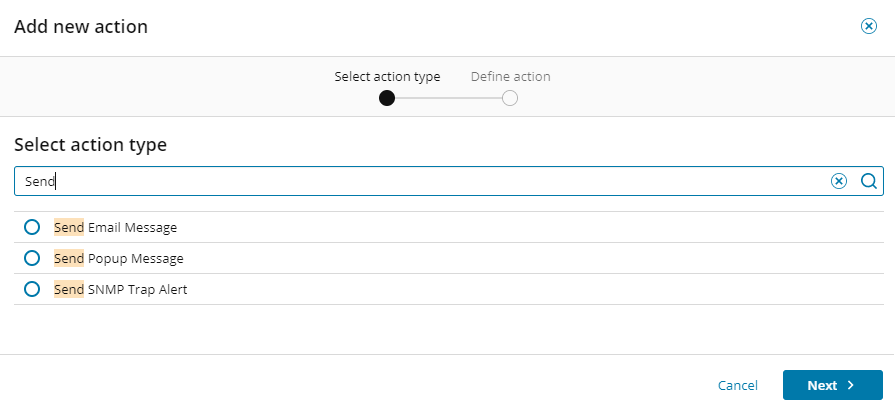Click the Cancel link
The height and width of the screenshot is (412, 895).
click(x=738, y=385)
